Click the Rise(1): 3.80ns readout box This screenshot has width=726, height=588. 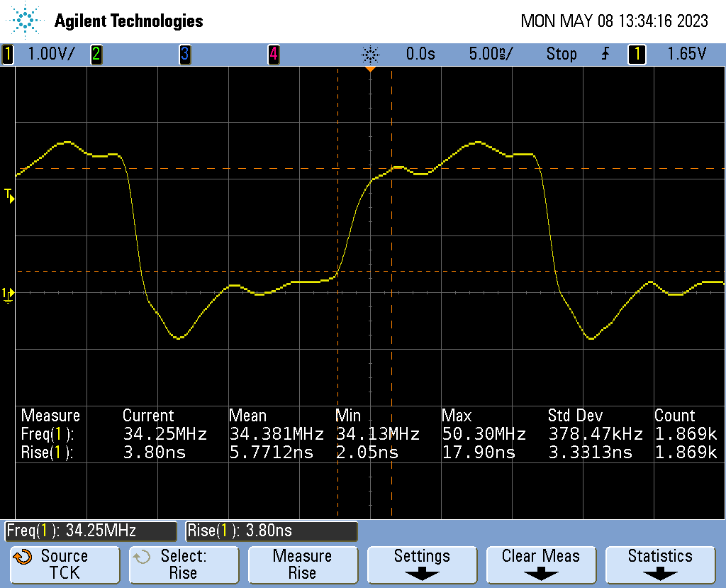tap(272, 531)
